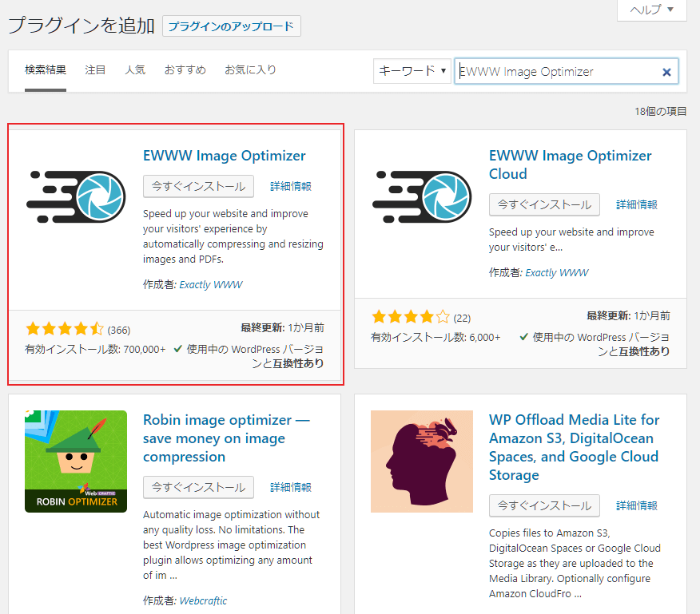Click the EWWW Image Optimizer plugin logo
This screenshot has width=700, height=614.
tap(76, 196)
